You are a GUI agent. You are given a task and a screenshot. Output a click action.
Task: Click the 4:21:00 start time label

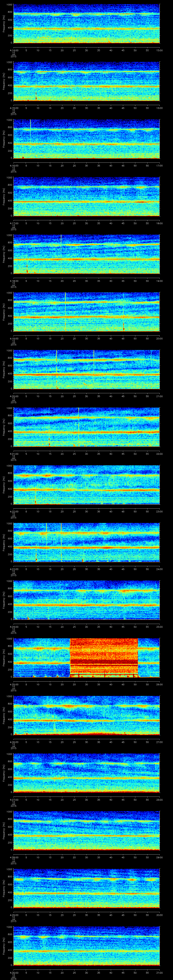coord(14,454)
